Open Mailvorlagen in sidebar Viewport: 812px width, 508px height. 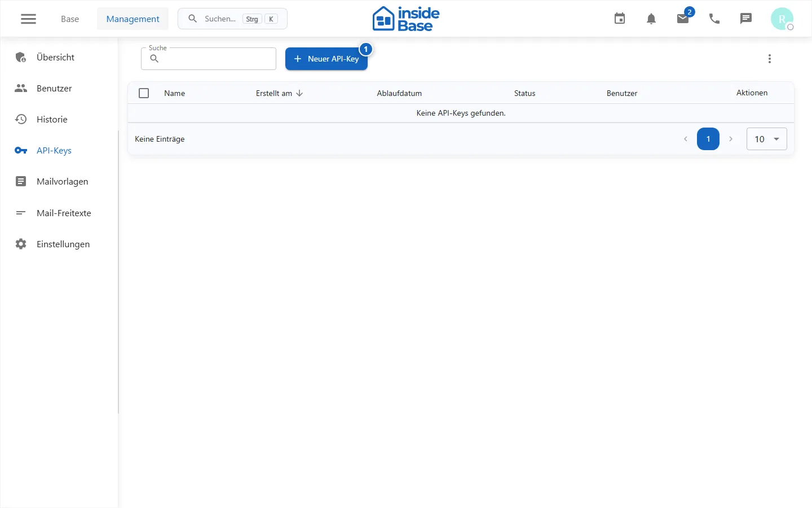[x=59, y=181]
